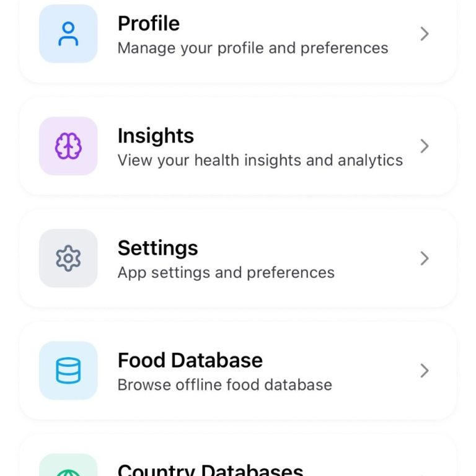Expand the Profile row chevron arrow
The image size is (476, 476).
click(425, 34)
